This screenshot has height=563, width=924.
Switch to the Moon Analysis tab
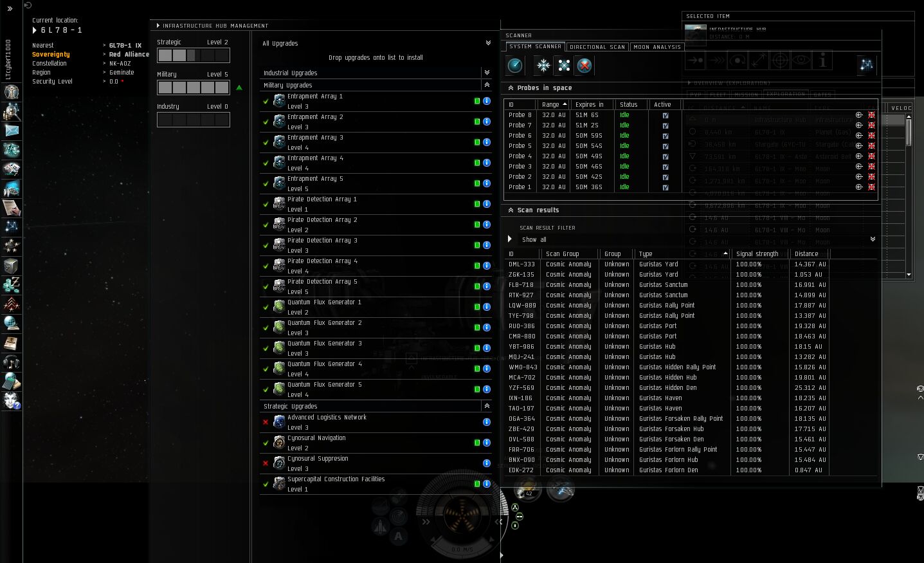click(657, 47)
